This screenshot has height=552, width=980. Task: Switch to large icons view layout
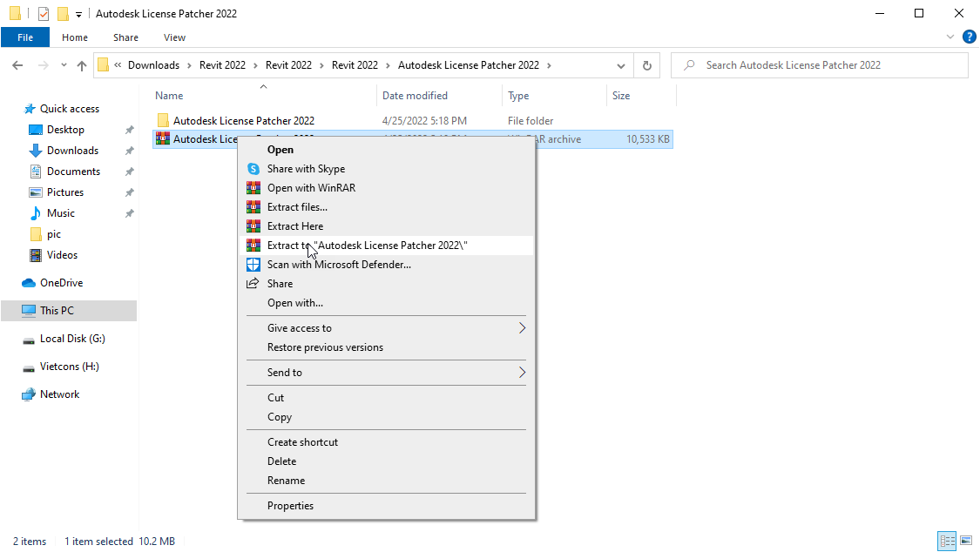click(966, 541)
